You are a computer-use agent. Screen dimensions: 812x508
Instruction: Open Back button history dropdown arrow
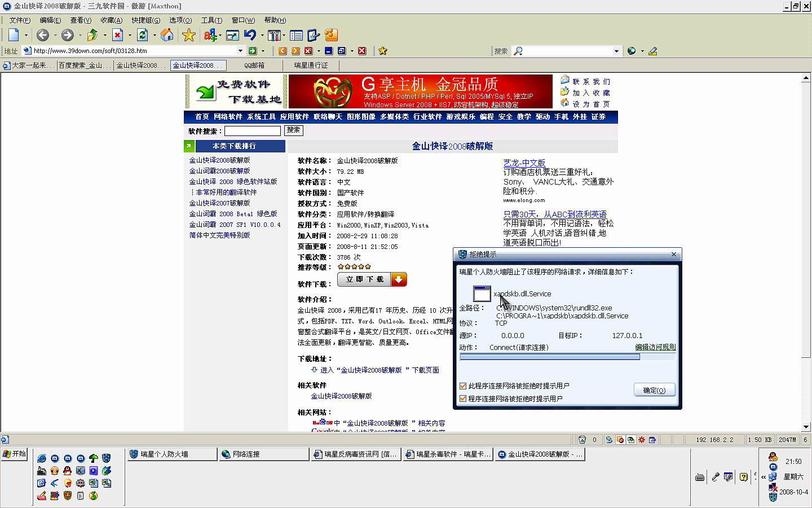click(x=55, y=35)
